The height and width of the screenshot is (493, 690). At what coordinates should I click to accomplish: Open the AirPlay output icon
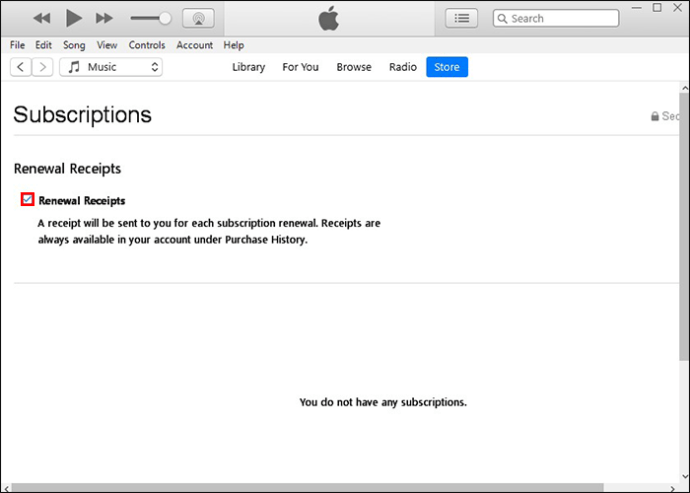[x=198, y=18]
